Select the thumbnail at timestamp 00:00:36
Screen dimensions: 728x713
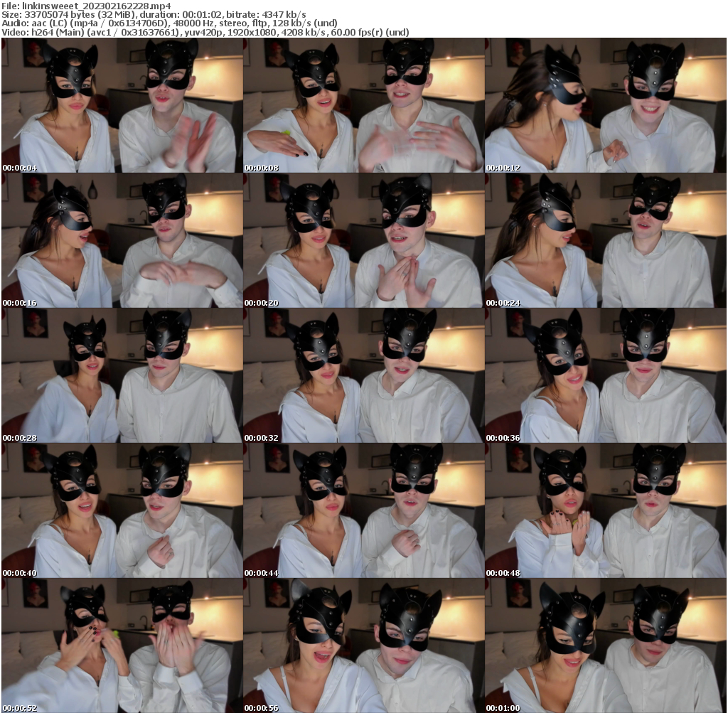606,377
